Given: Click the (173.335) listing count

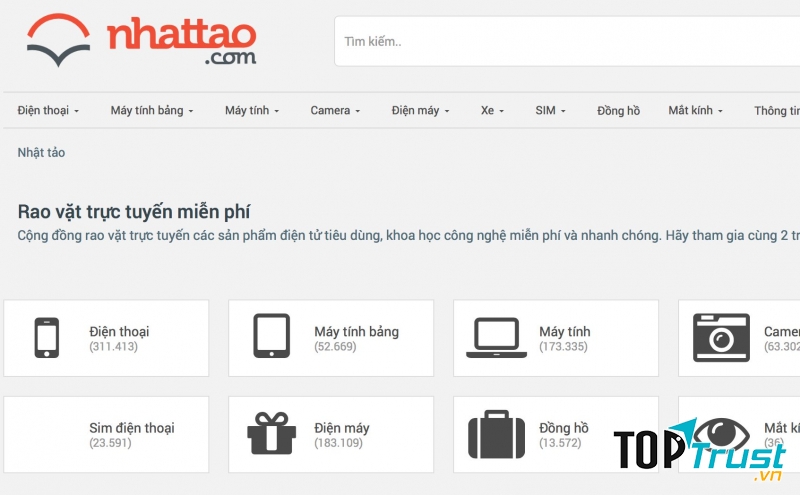Looking at the screenshot, I should coord(563,346).
